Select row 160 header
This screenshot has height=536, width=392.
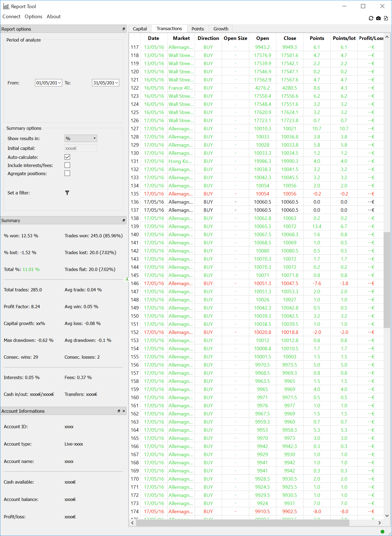[135, 398]
